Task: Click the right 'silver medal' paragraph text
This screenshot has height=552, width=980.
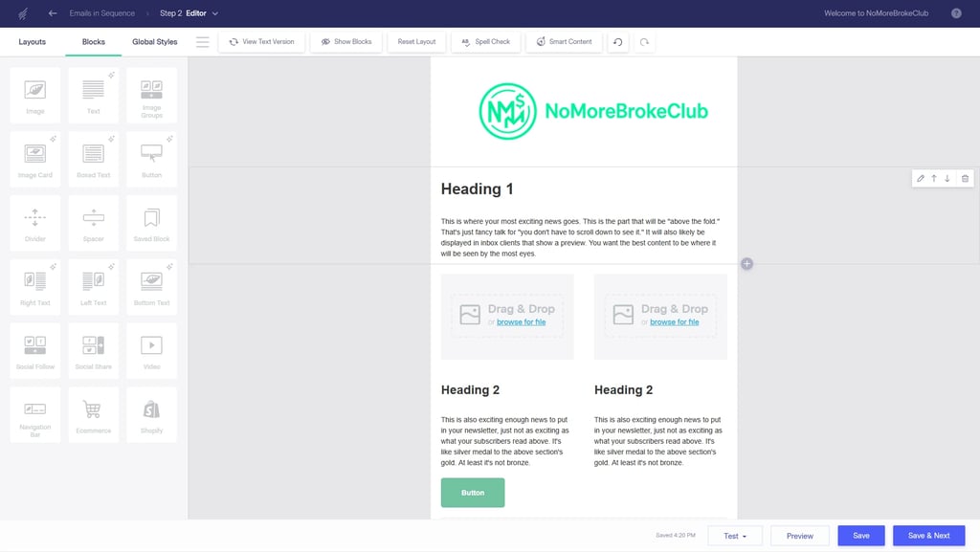Action: point(658,441)
